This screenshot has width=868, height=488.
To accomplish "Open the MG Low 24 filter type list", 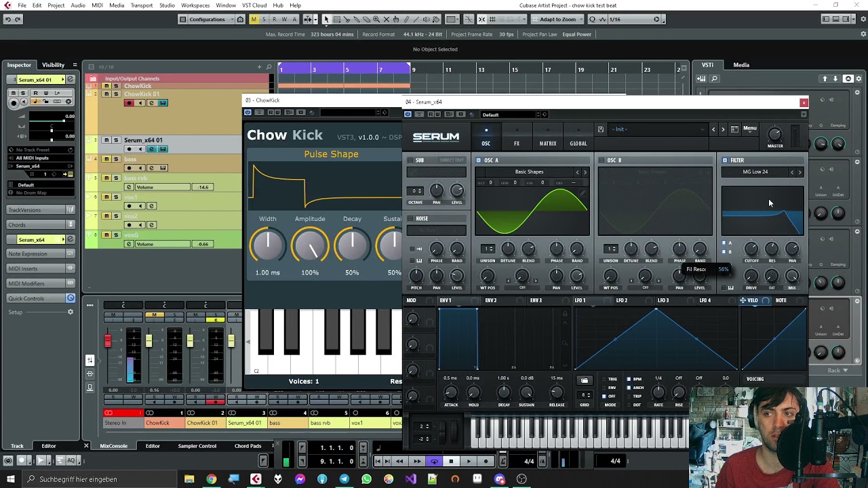I will (755, 172).
